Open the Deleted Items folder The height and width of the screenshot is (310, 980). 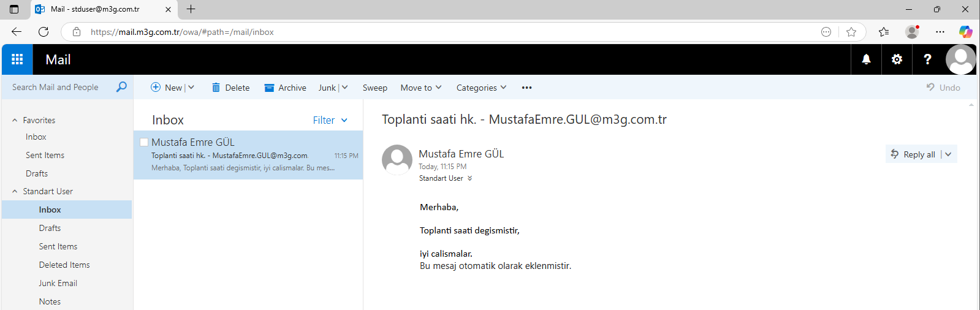pyautogui.click(x=64, y=265)
